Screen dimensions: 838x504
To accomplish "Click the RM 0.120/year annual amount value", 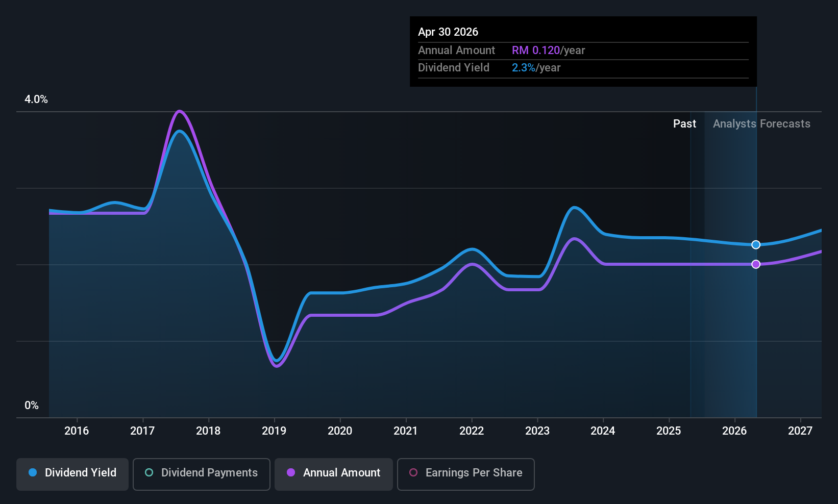I will click(x=548, y=51).
